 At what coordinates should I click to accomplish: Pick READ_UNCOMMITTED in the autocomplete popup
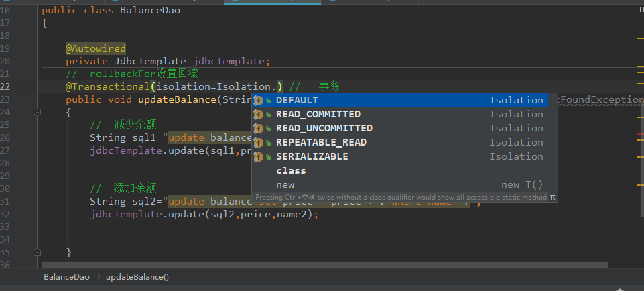pyautogui.click(x=400, y=128)
